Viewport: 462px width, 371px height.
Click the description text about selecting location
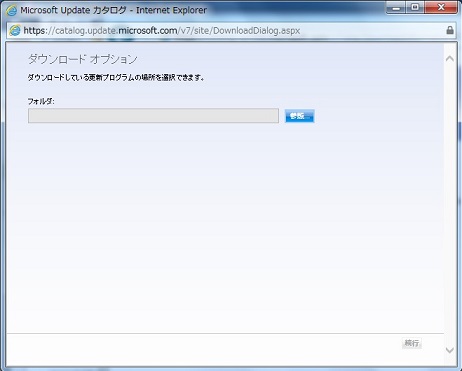[x=116, y=78]
